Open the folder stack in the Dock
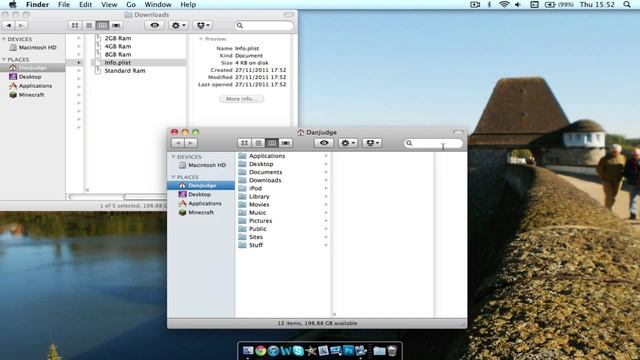 (379, 351)
